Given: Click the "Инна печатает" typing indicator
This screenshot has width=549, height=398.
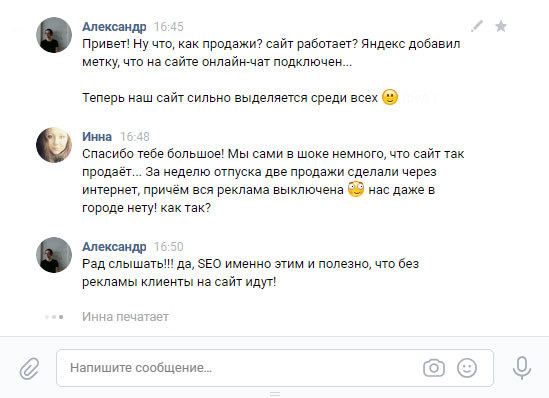Looking at the screenshot, I should (x=125, y=317).
